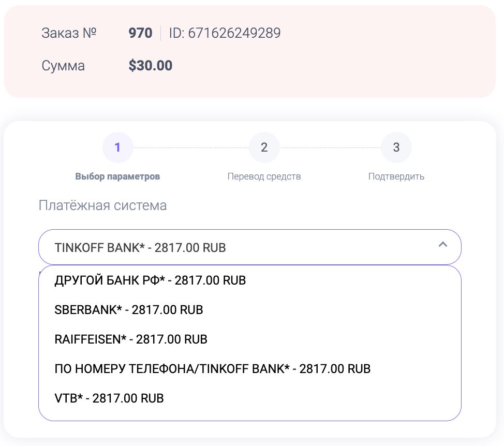Click the $30.00 sum amount
Viewport: 504px width, 446px height.
(151, 66)
